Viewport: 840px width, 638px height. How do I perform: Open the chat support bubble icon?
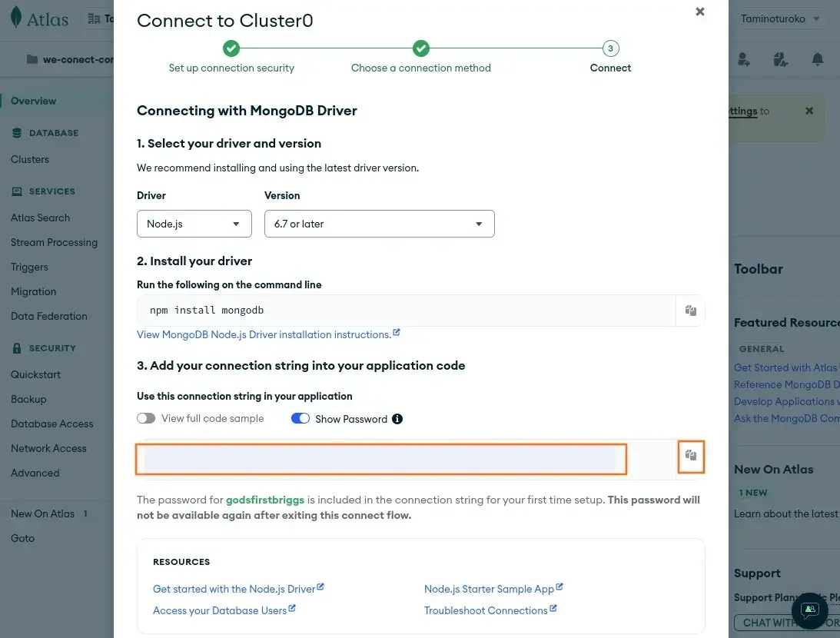[809, 610]
